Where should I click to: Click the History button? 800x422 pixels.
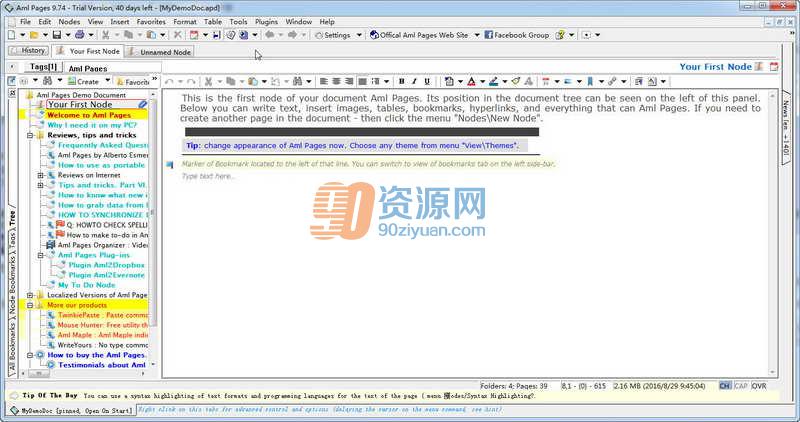(29, 51)
